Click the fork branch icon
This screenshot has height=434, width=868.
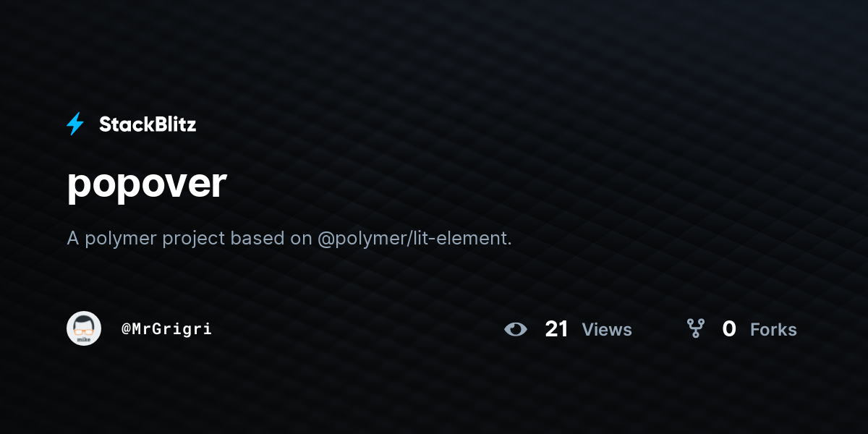(x=696, y=329)
